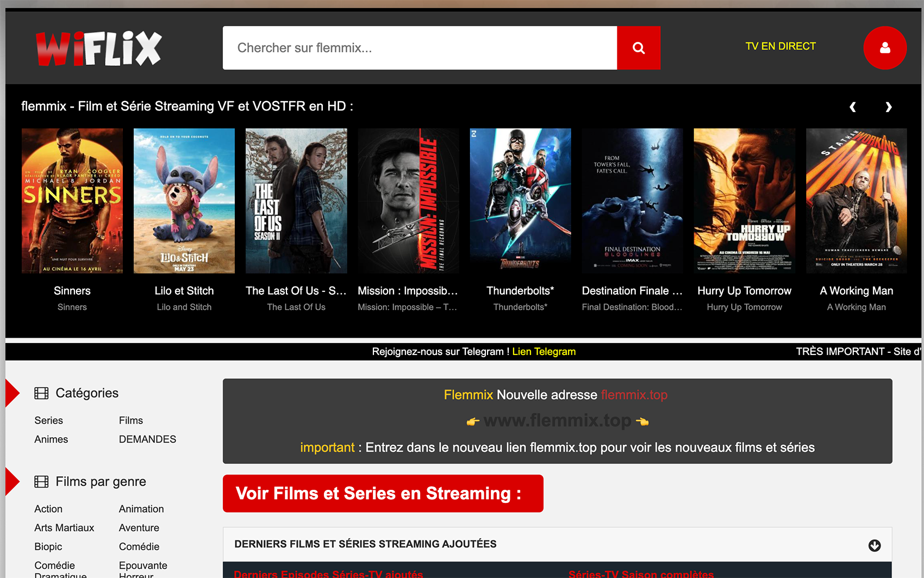Select the Action genre
Screen dimensions: 924x578
click(48, 509)
